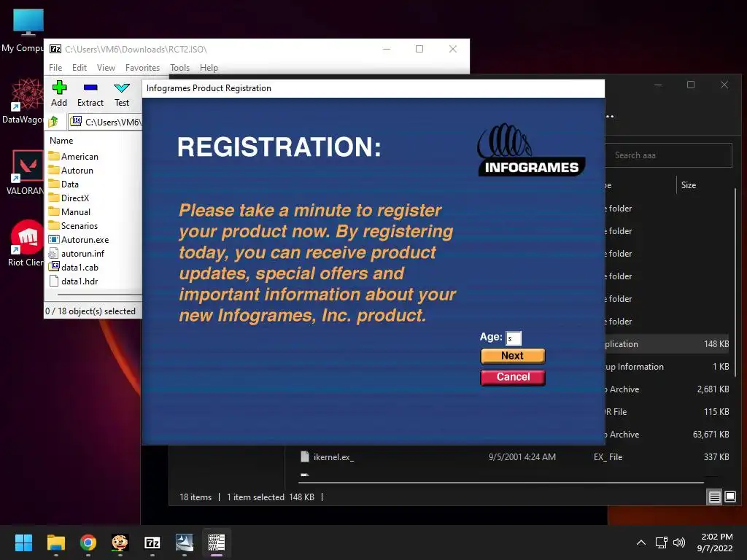Open the Tools menu in 7-Zip
Screen dimensions: 747x560
[179, 68]
